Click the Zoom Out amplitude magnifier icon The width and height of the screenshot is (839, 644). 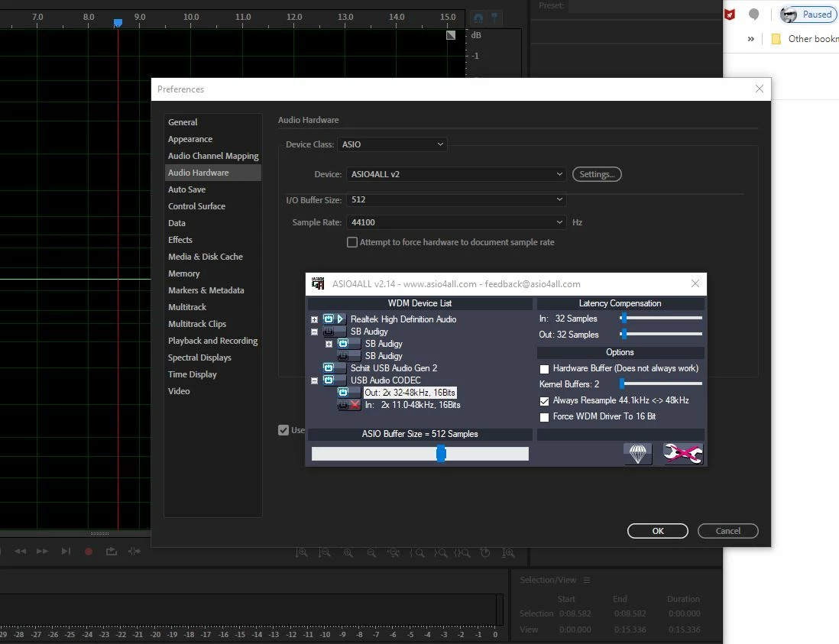(325, 552)
